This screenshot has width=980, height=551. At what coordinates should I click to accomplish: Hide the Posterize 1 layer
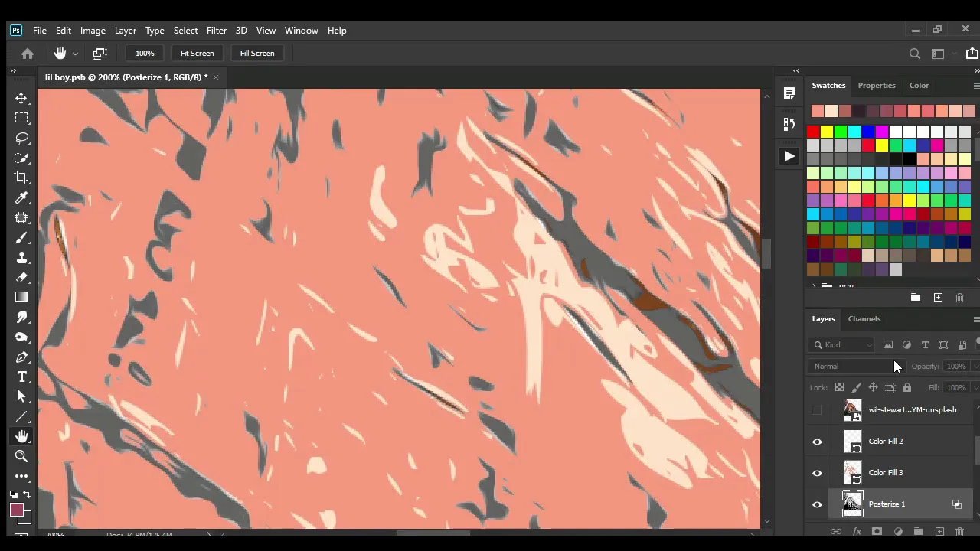817,504
